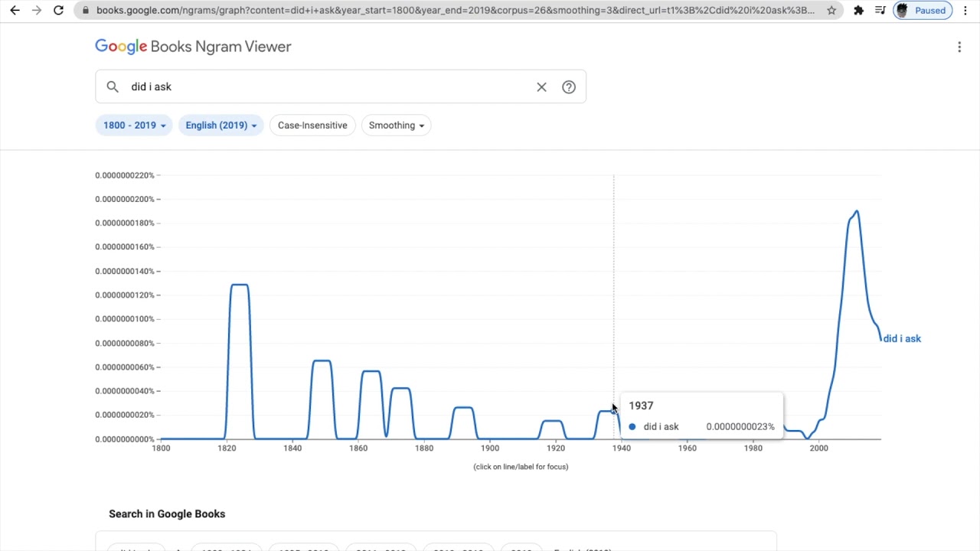
Task: Open the Chrome three-dot menu
Action: coord(965,11)
